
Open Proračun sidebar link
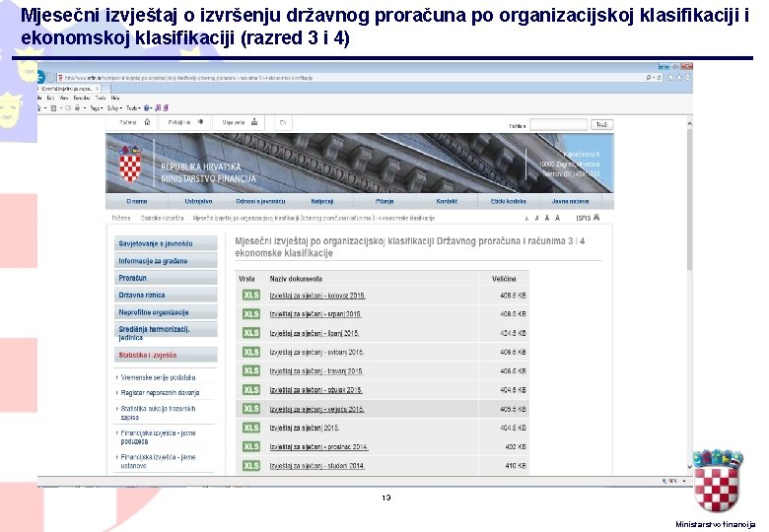click(x=166, y=278)
